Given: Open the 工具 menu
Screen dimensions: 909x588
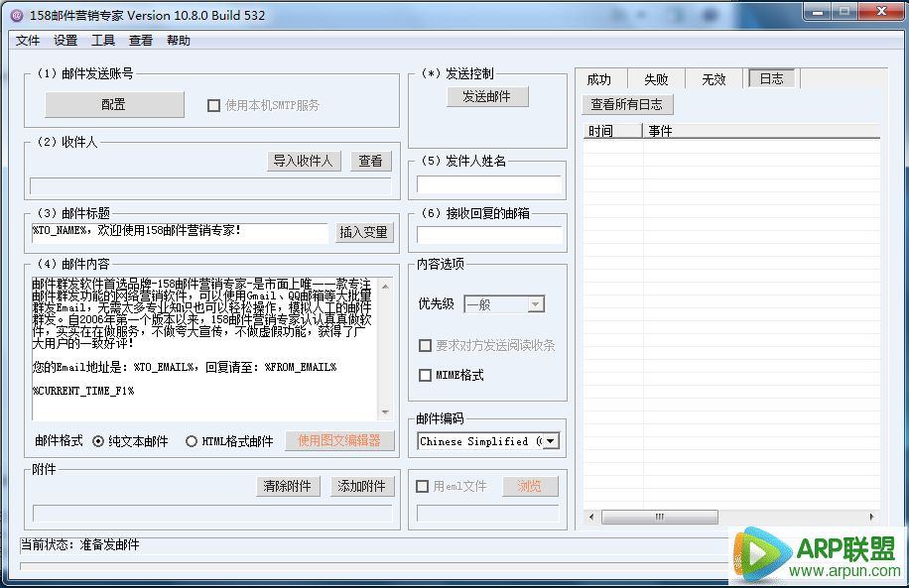Looking at the screenshot, I should 102,41.
